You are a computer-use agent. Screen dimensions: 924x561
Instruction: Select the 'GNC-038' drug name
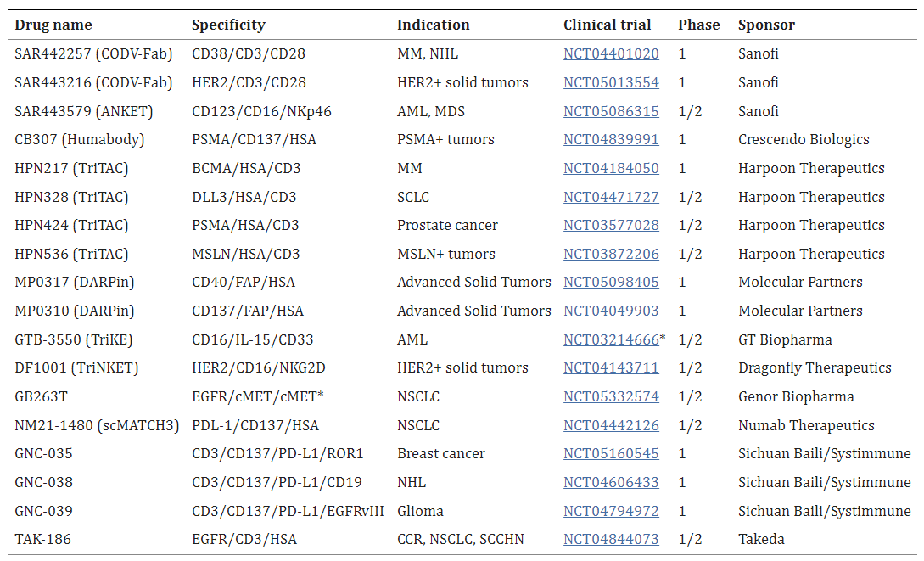[x=43, y=483]
